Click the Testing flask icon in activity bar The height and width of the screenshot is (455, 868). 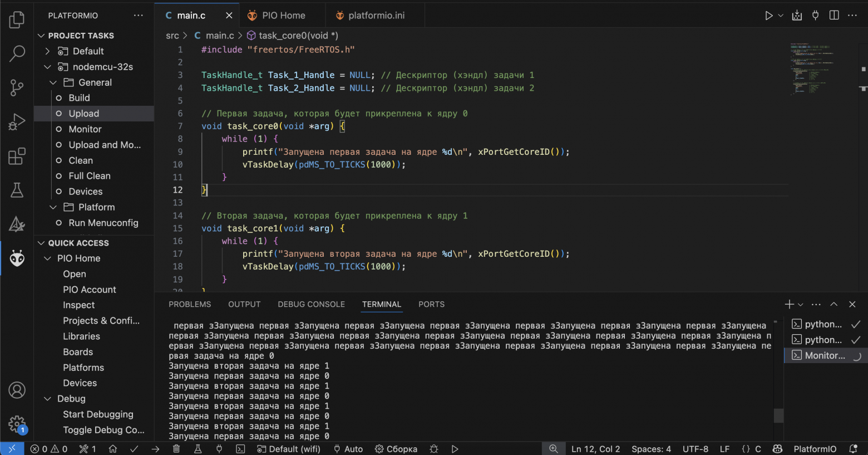17,190
